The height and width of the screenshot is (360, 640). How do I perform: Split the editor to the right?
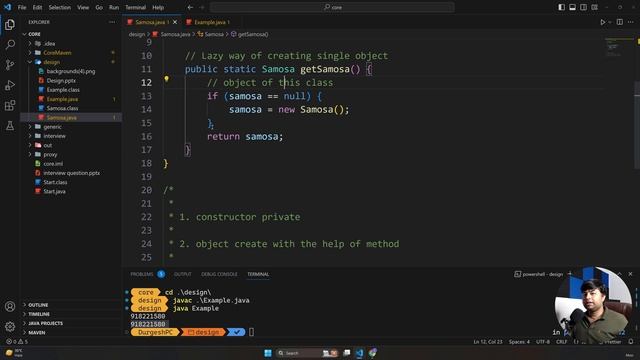click(x=620, y=22)
